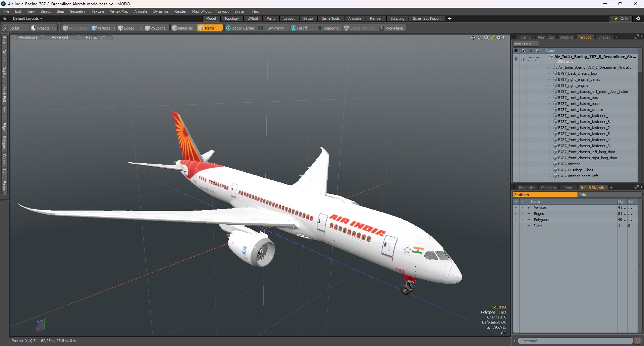644x346 pixels.
Task: Toggle first checkbox of Air_India group row
Action: tap(530, 59)
